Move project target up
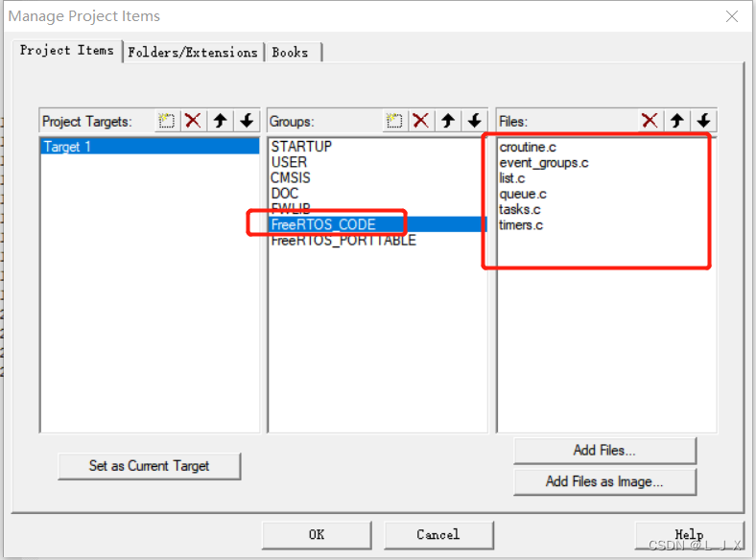 tap(221, 121)
